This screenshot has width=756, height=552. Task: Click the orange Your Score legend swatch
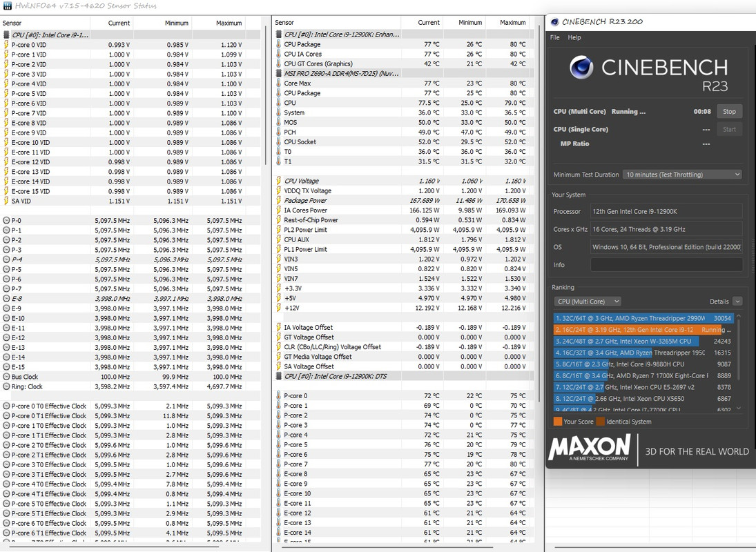click(557, 422)
